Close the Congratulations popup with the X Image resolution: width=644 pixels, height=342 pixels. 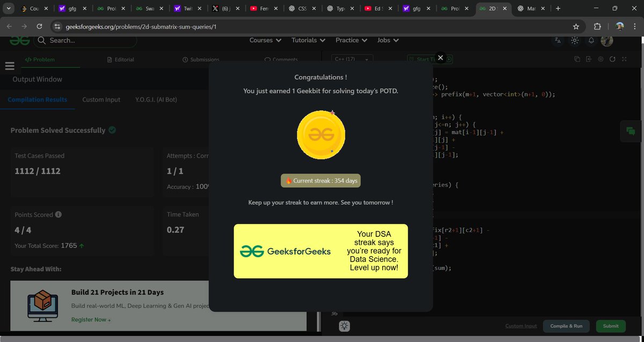pos(440,57)
